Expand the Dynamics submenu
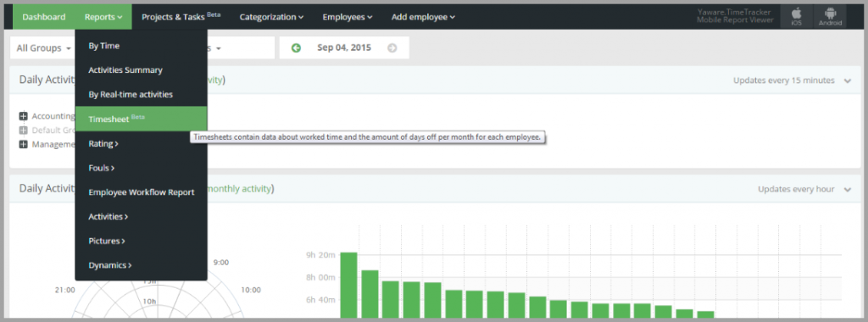 click(142, 265)
